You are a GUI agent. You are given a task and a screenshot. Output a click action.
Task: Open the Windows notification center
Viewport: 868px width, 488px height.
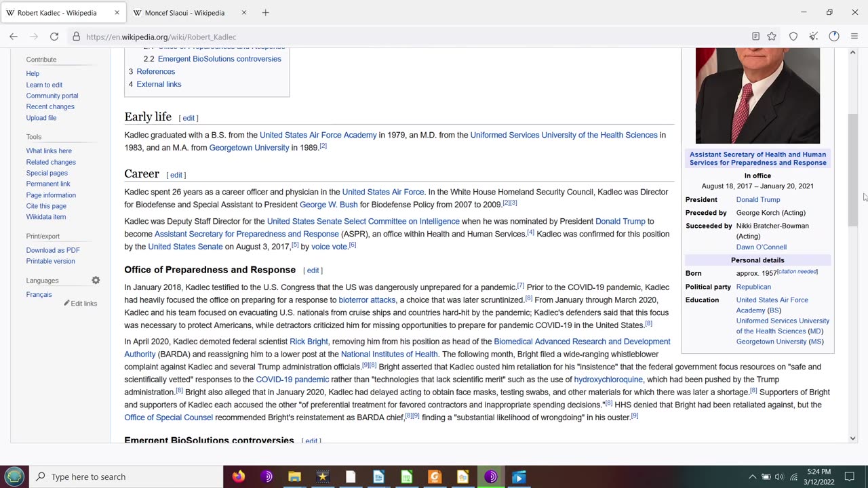click(849, 476)
